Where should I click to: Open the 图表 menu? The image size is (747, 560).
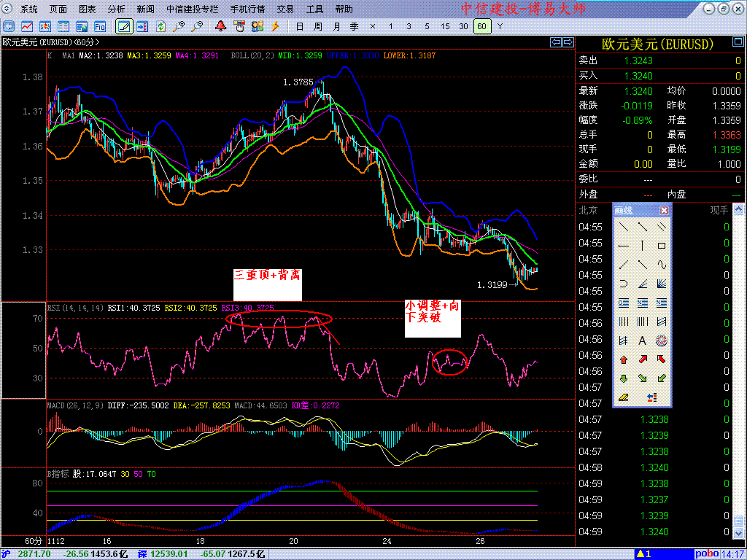pyautogui.click(x=88, y=9)
